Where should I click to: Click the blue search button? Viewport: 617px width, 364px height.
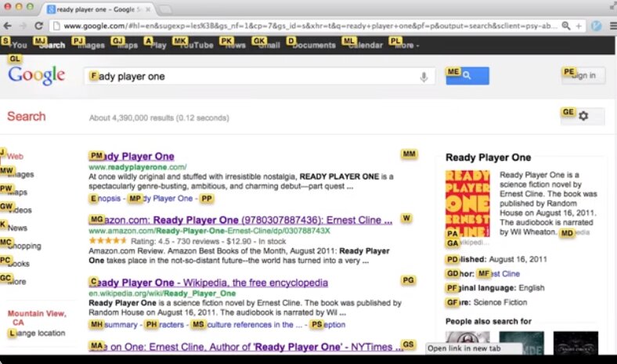pos(467,76)
